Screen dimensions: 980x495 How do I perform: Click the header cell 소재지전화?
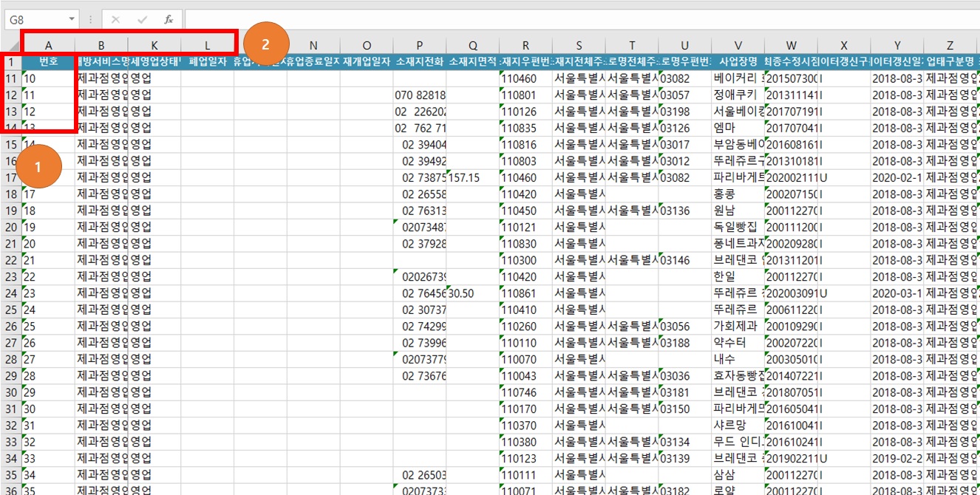click(x=420, y=62)
